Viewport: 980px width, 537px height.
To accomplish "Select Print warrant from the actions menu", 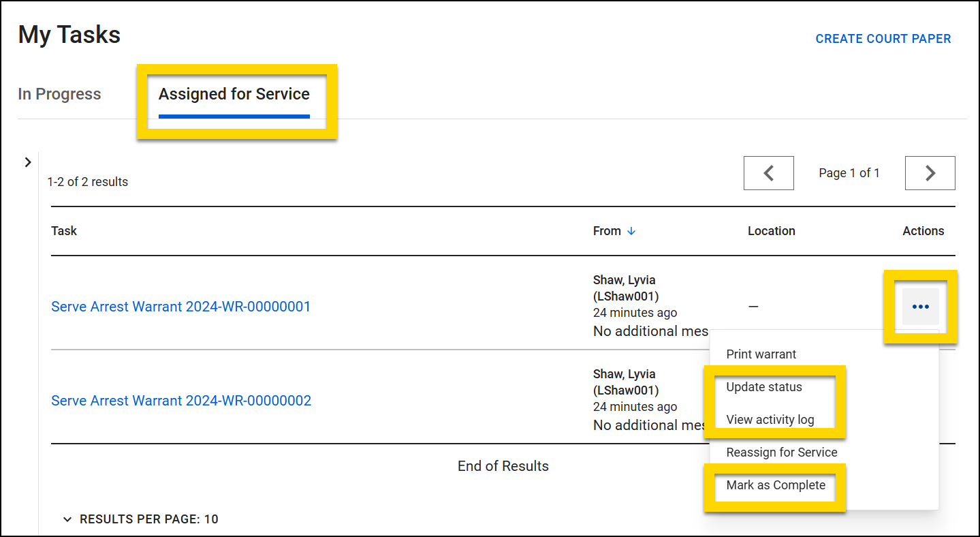I will [x=761, y=354].
